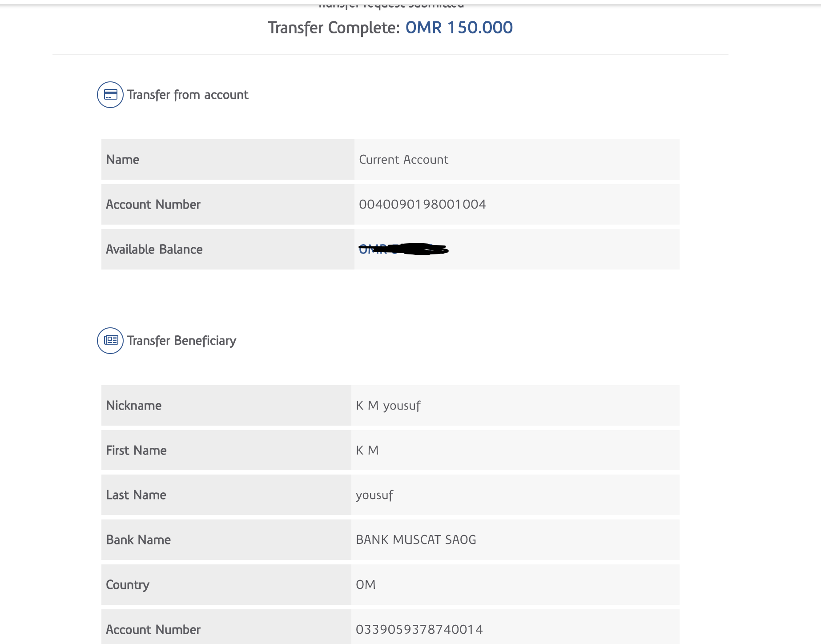The image size is (821, 644).
Task: Click the Bank Name label
Action: coord(138,540)
